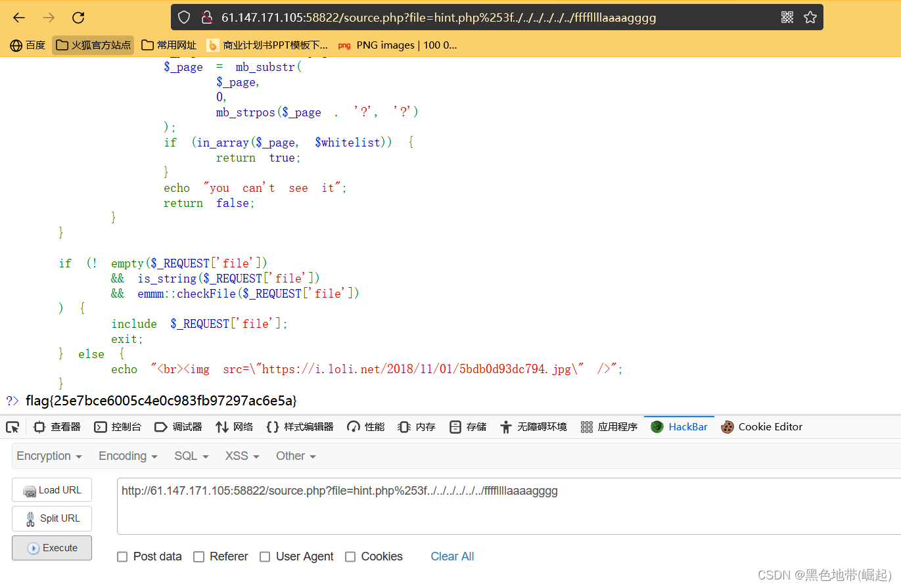Go back to the previous page
This screenshot has height=588, width=901.
click(x=19, y=18)
